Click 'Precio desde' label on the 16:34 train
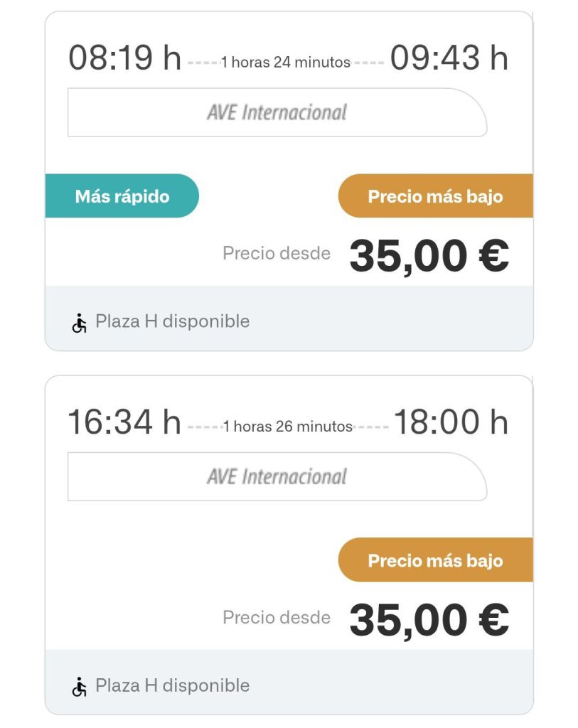578x728 pixels. 277,618
